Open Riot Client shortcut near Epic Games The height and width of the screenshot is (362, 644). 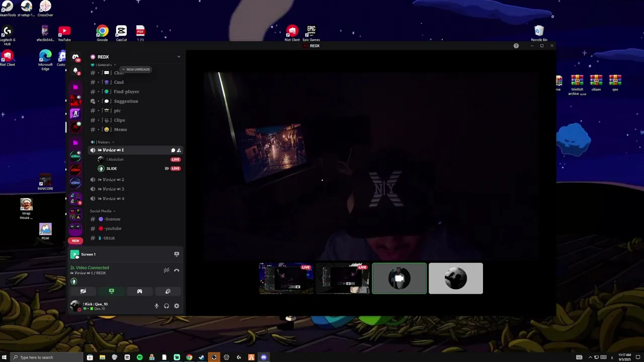point(292,34)
